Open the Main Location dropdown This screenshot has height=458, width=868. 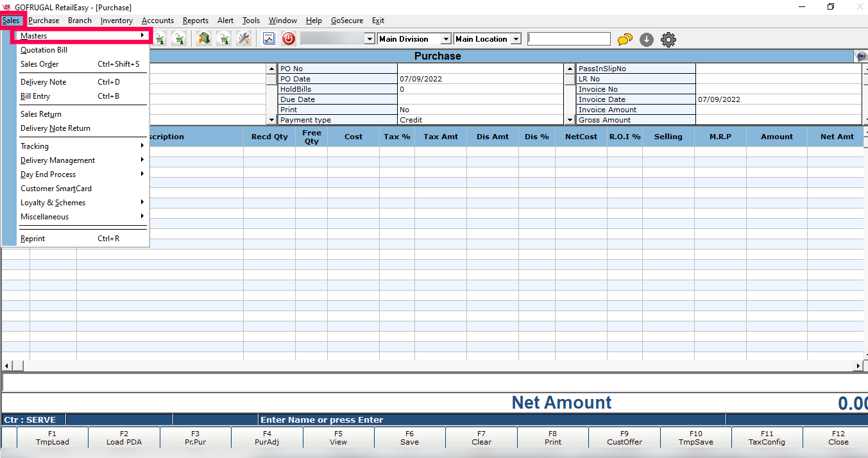coord(516,39)
